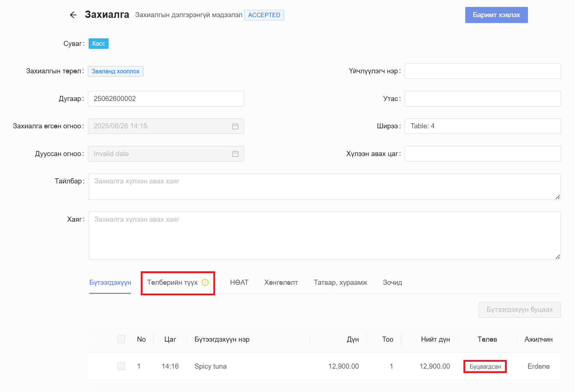Focus the Утас phone input field

point(482,99)
